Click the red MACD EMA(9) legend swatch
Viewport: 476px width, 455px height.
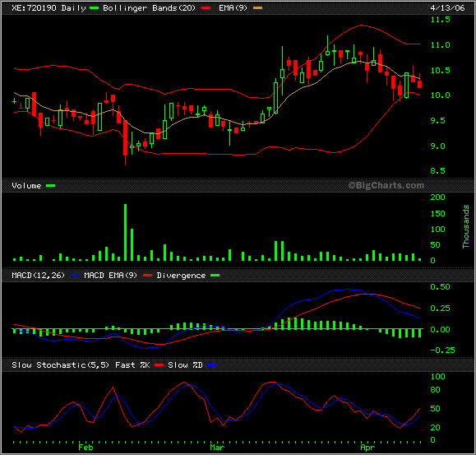[x=147, y=275]
